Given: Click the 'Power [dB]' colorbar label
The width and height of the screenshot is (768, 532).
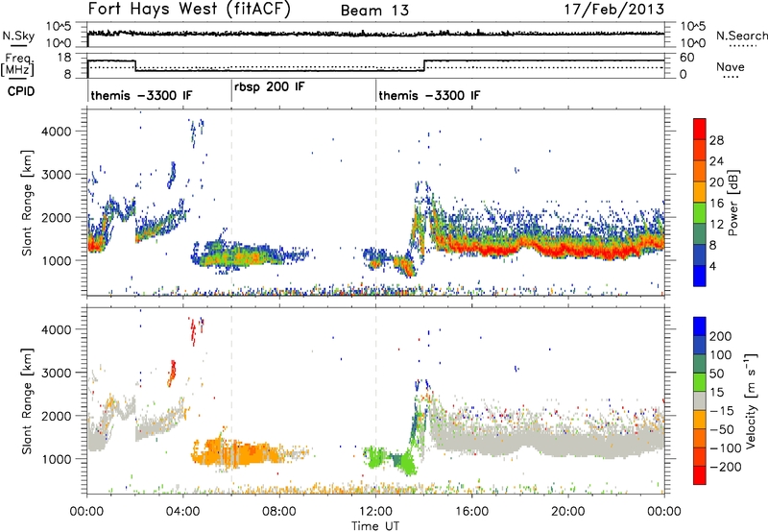Looking at the screenshot, I should coord(732,203).
